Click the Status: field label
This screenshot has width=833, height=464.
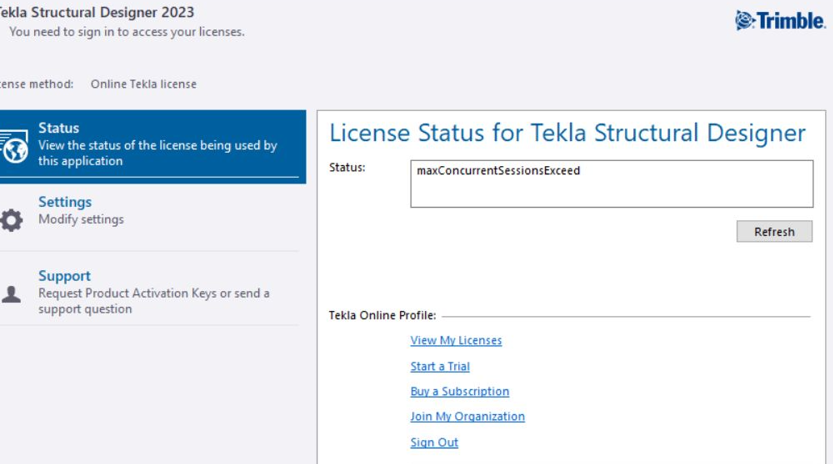tap(347, 167)
